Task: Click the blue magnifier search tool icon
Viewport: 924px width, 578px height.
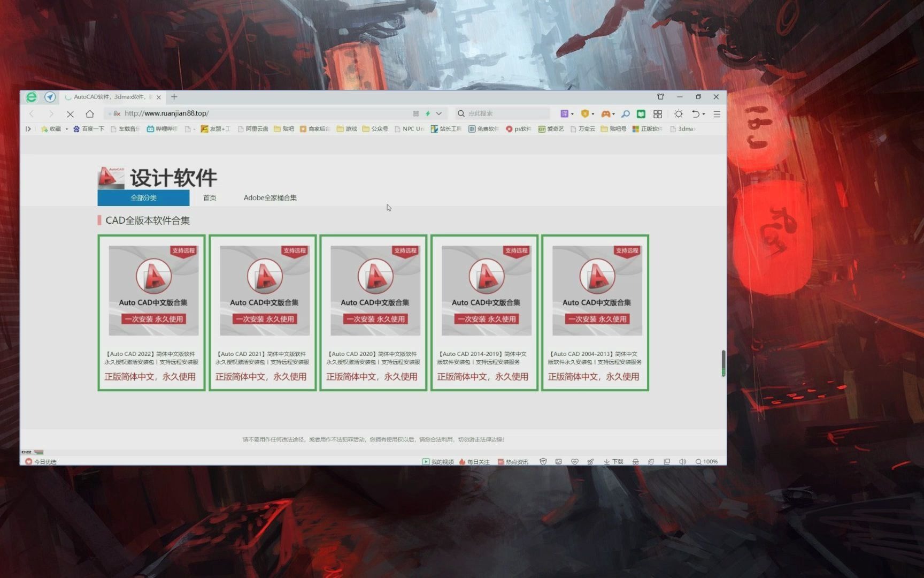Action: coord(625,113)
